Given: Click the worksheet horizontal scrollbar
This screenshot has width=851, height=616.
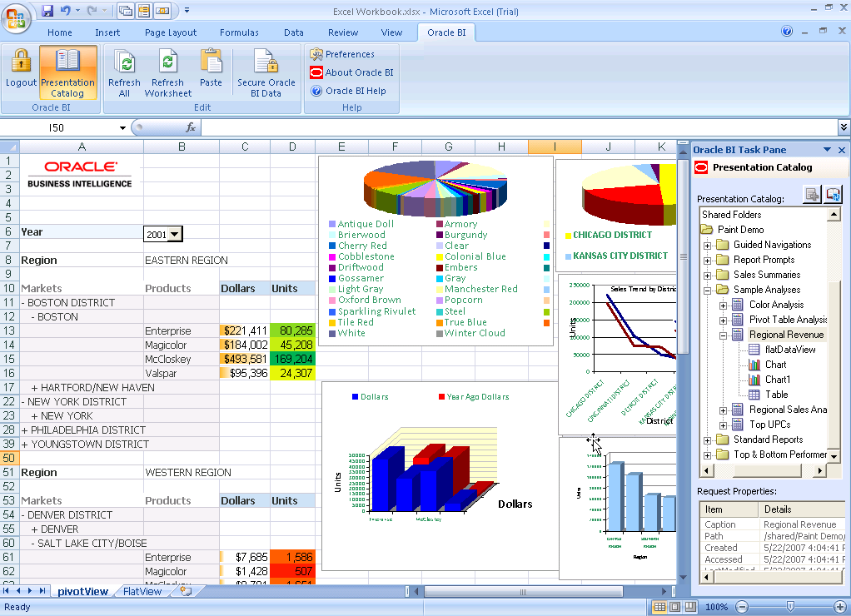Looking at the screenshot, I should (x=523, y=591).
